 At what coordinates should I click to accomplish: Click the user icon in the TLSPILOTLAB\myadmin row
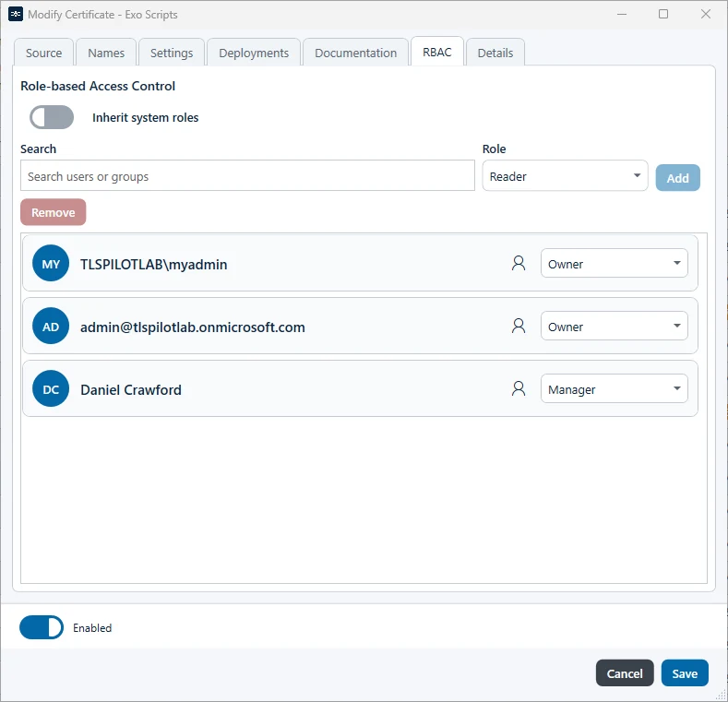(519, 263)
